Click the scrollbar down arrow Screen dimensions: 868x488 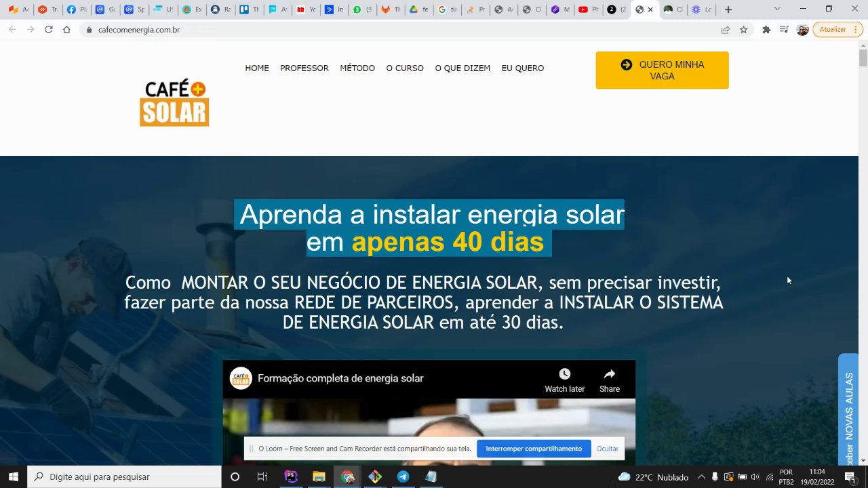[863, 460]
